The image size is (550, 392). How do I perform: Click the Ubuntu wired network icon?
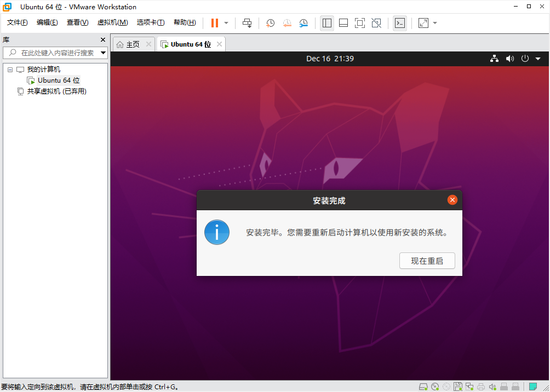(494, 59)
